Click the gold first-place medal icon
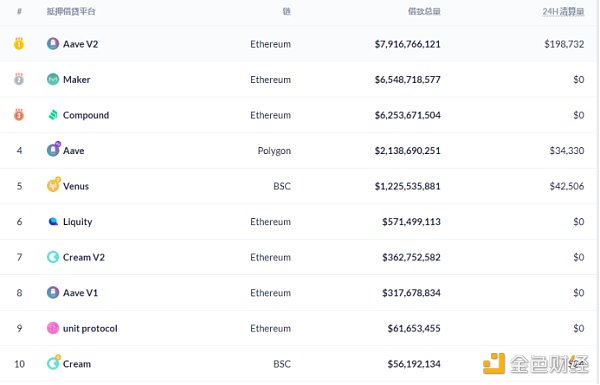Image resolution: width=600 pixels, height=385 pixels. [x=19, y=44]
